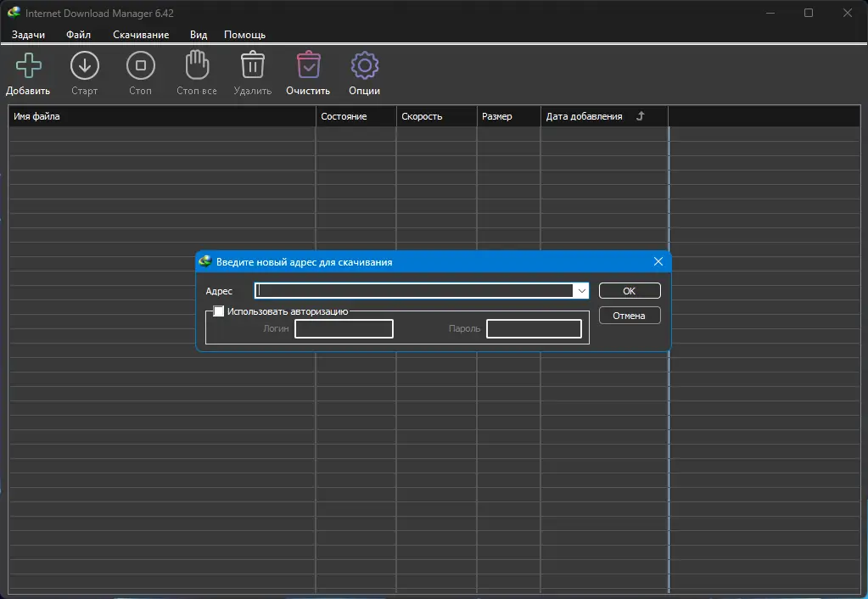Maximize the Internet Download Manager window

point(809,13)
